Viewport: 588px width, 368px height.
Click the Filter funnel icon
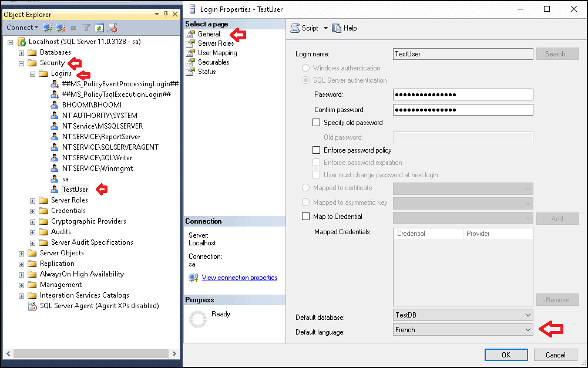[x=86, y=28]
